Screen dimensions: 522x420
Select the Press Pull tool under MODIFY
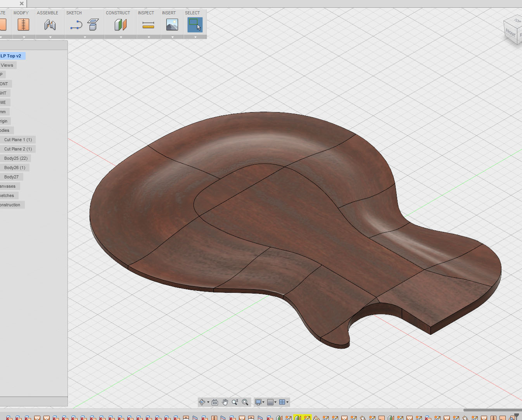pos(23,25)
